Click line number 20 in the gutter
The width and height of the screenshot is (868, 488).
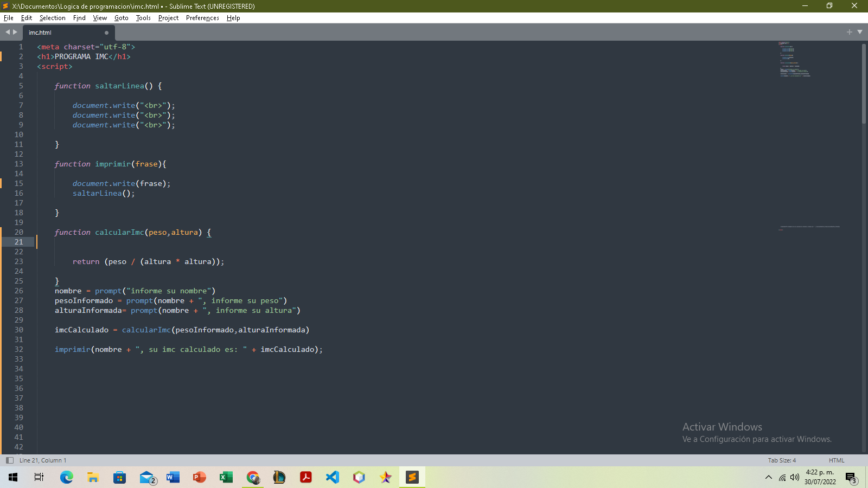point(19,232)
